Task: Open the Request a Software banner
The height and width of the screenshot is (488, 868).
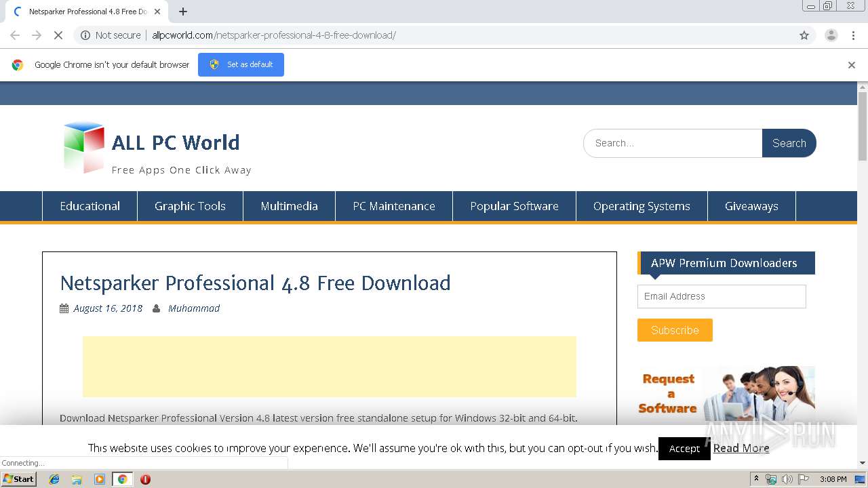Action: tap(726, 395)
